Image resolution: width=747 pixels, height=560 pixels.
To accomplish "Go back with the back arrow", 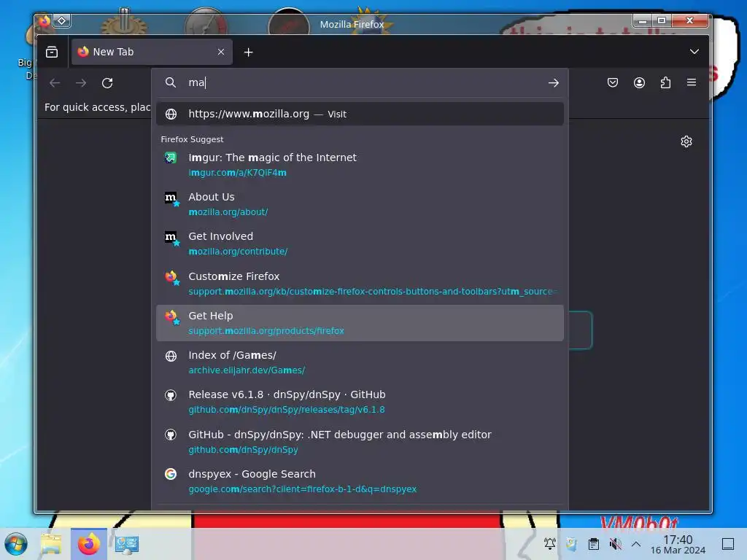I will 55,83.
